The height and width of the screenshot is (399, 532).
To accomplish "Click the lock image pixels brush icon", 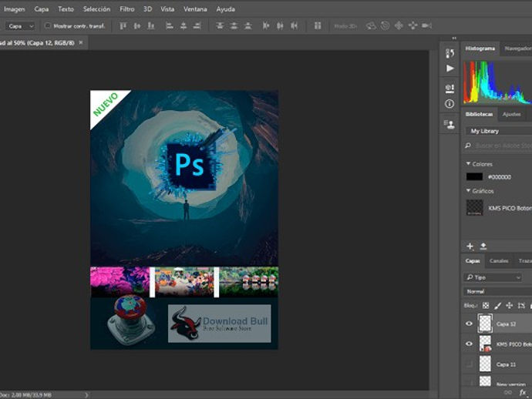I will [x=497, y=306].
